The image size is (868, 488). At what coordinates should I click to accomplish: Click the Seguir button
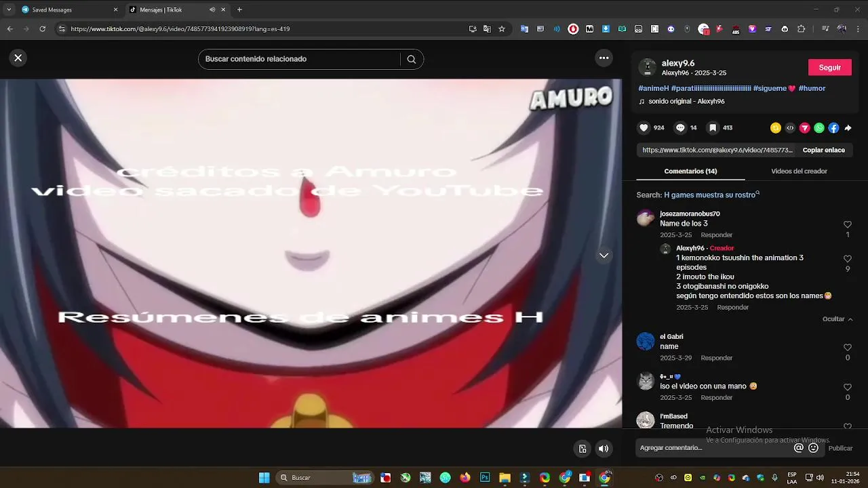coord(830,67)
